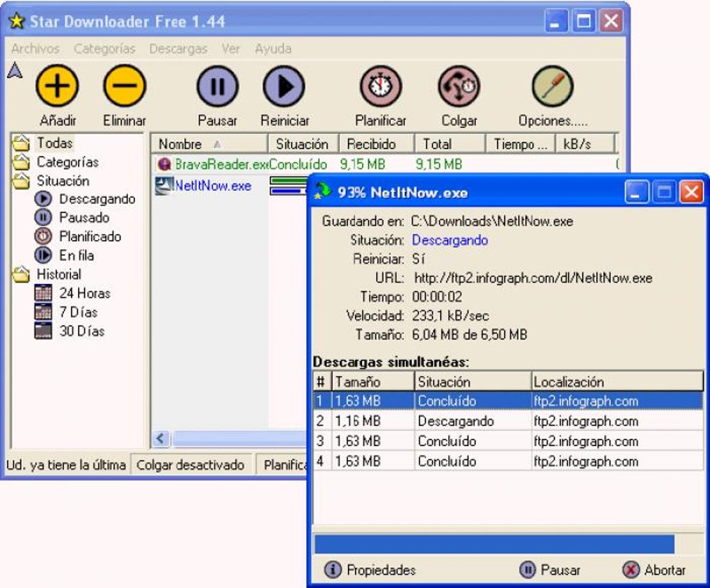Click the Tiempo column header

[x=521, y=144]
